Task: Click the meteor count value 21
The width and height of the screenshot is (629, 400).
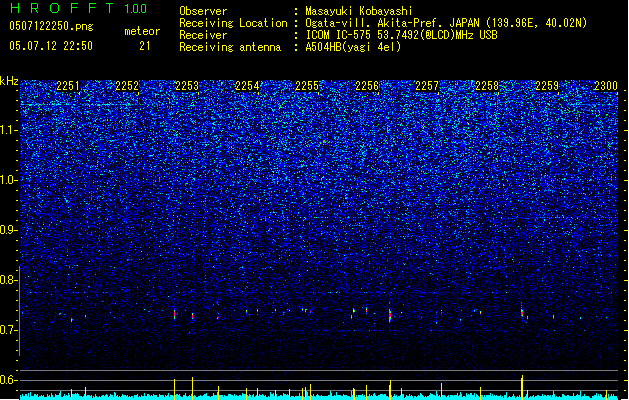Action: pos(145,46)
